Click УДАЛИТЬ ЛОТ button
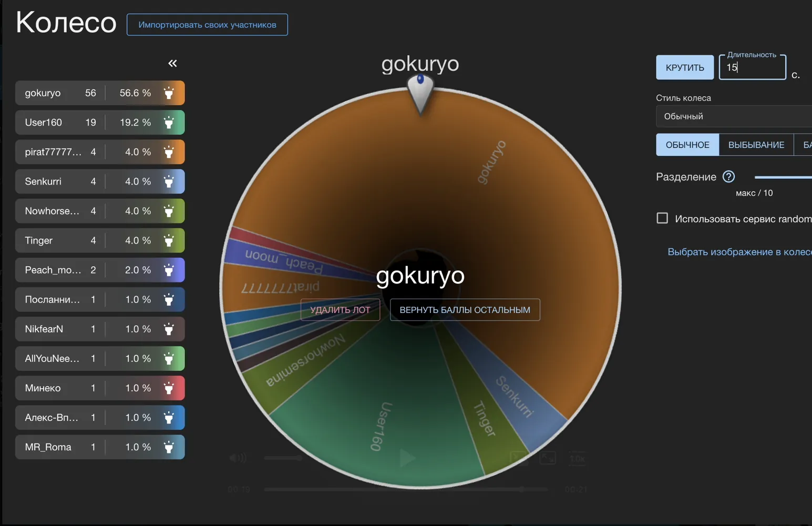The image size is (812, 526). (340, 310)
